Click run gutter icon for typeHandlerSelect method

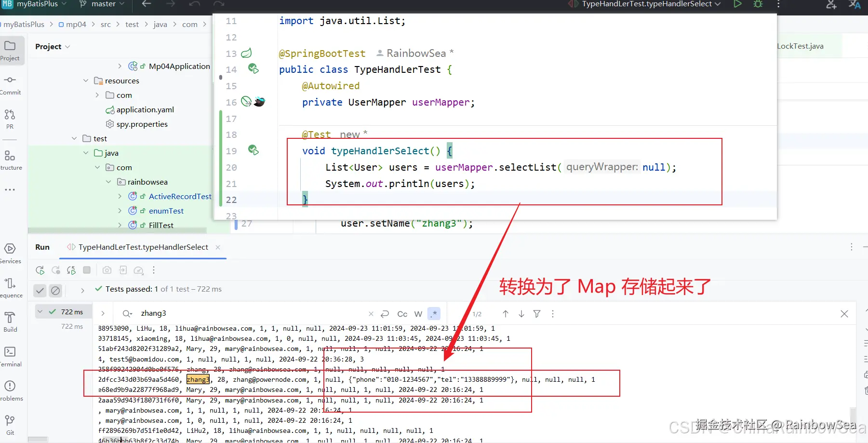253,150
